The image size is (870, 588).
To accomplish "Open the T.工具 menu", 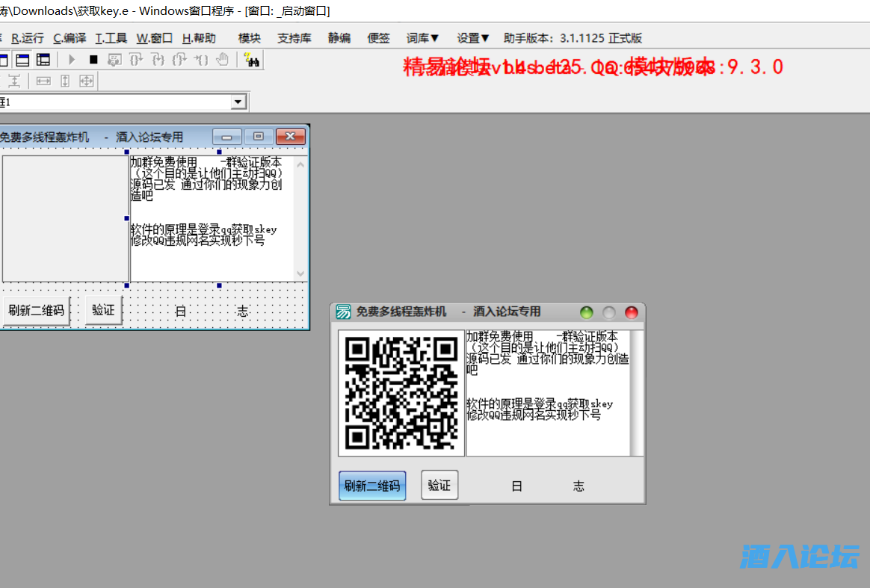I will pos(111,37).
